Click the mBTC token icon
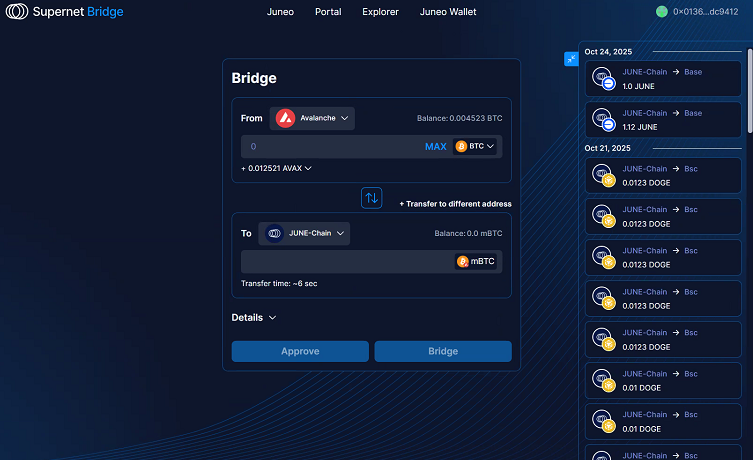Screen dimensions: 753x460 coord(462,261)
